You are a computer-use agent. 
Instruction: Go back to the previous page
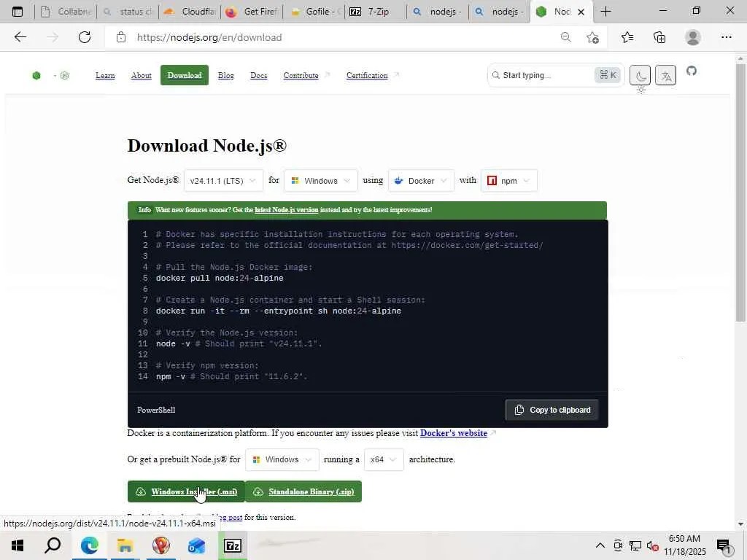(x=20, y=37)
